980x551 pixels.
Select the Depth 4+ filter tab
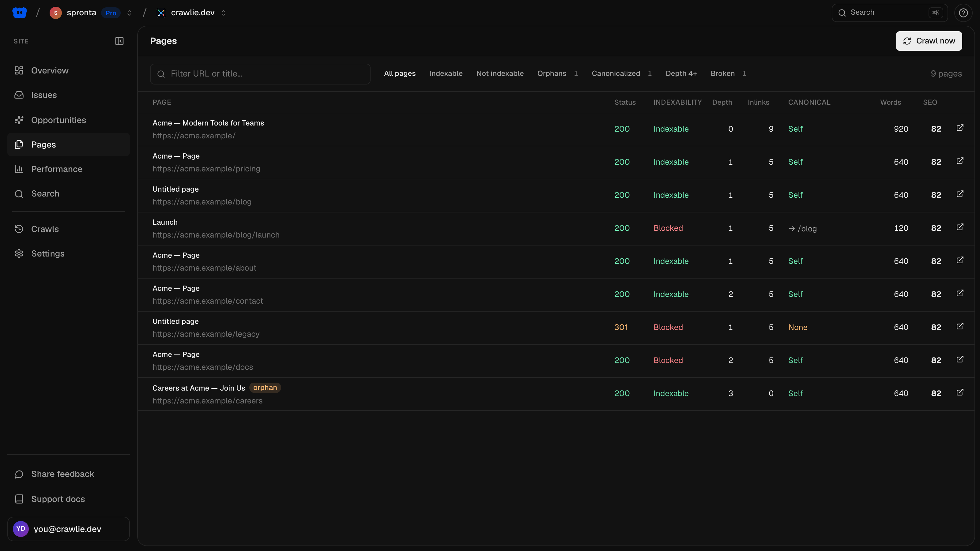[x=681, y=73]
